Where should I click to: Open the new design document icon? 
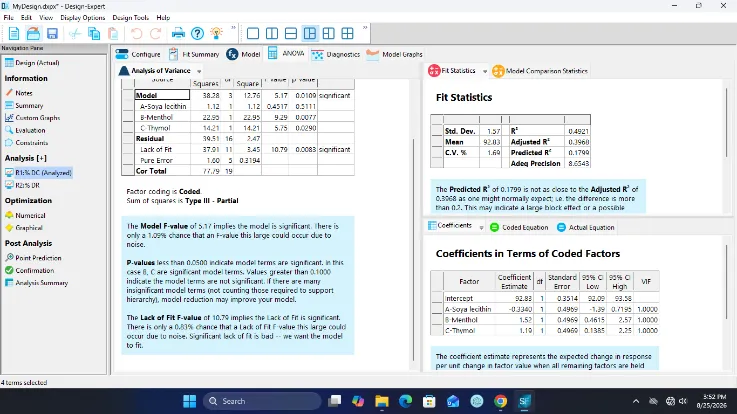coord(14,33)
